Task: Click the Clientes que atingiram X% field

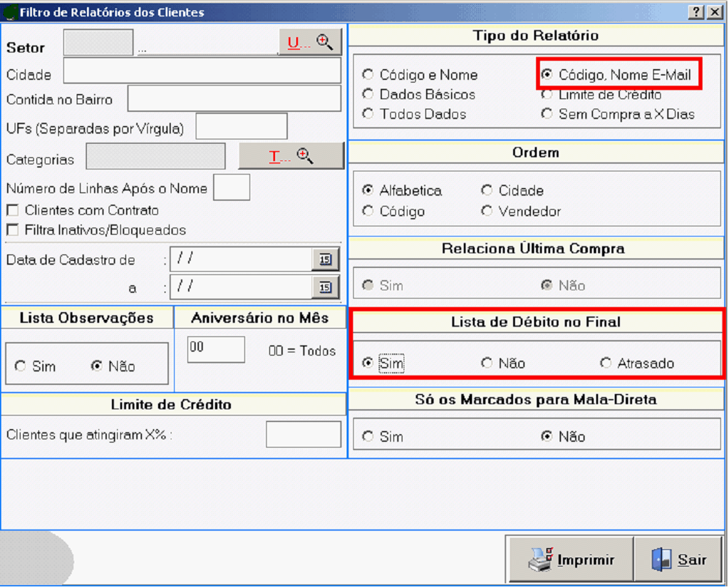Action: pyautogui.click(x=303, y=435)
